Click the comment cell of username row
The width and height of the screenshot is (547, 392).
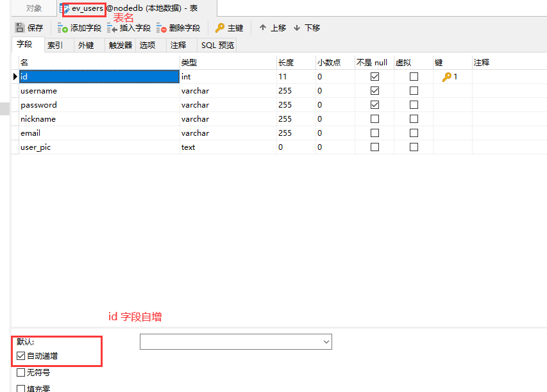(509, 90)
